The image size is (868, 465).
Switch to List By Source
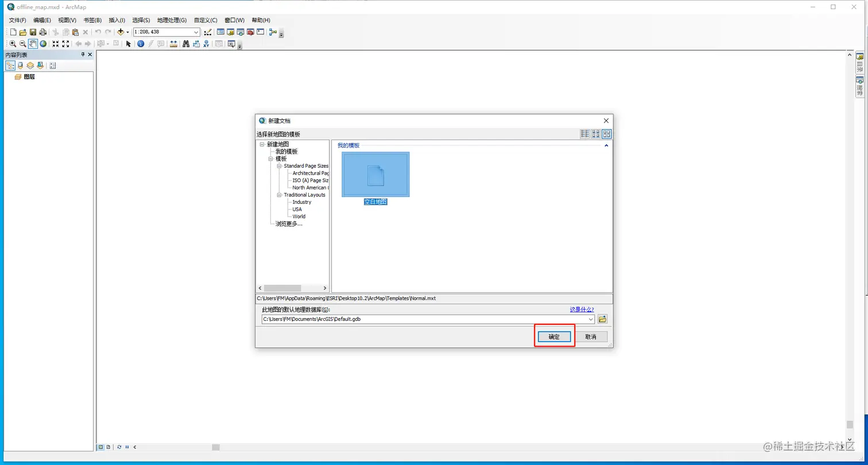[x=20, y=66]
